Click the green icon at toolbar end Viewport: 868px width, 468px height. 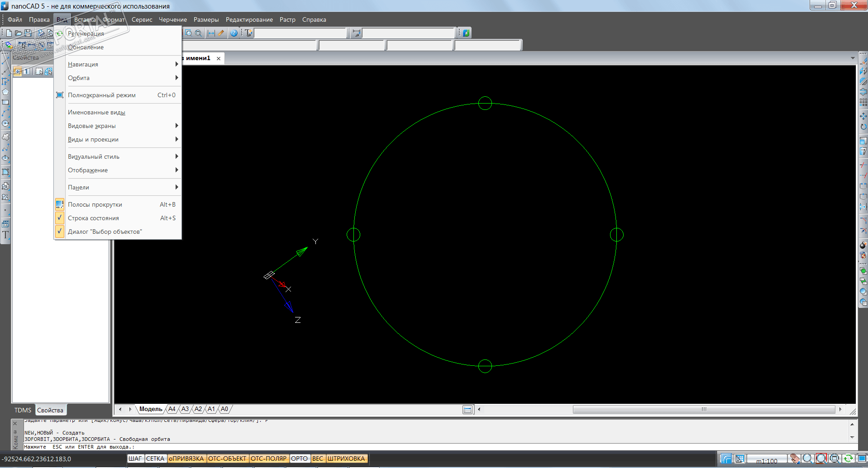pos(466,33)
